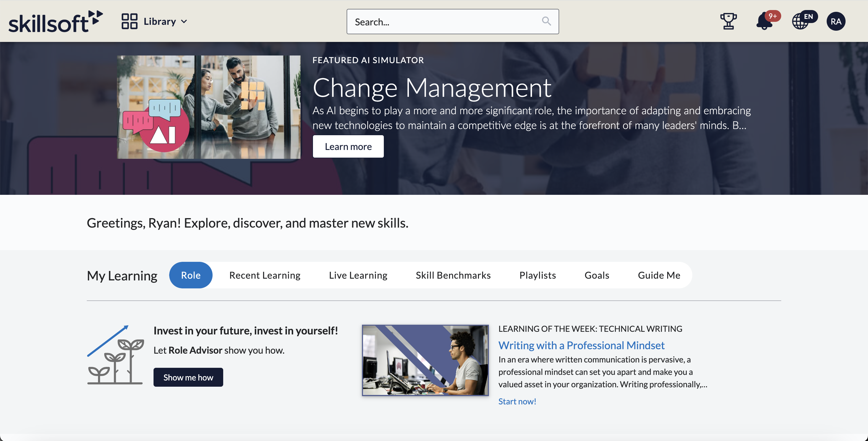Click the search magnifier icon
This screenshot has height=441, width=868.
coord(546,21)
